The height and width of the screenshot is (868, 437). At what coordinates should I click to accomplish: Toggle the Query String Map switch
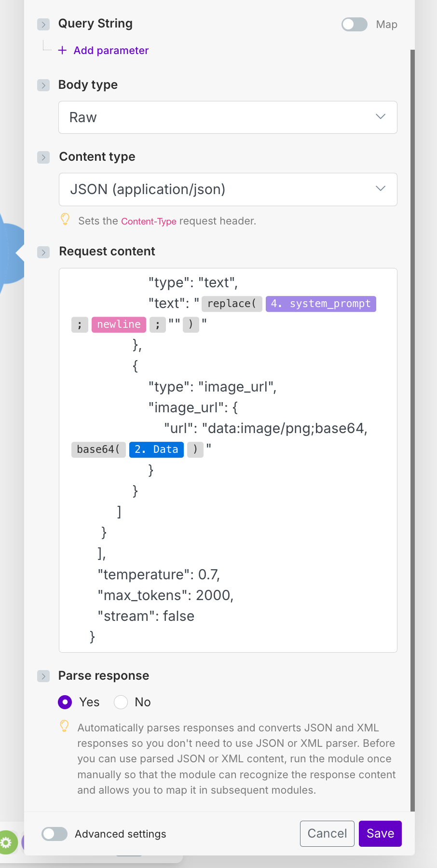click(x=355, y=24)
